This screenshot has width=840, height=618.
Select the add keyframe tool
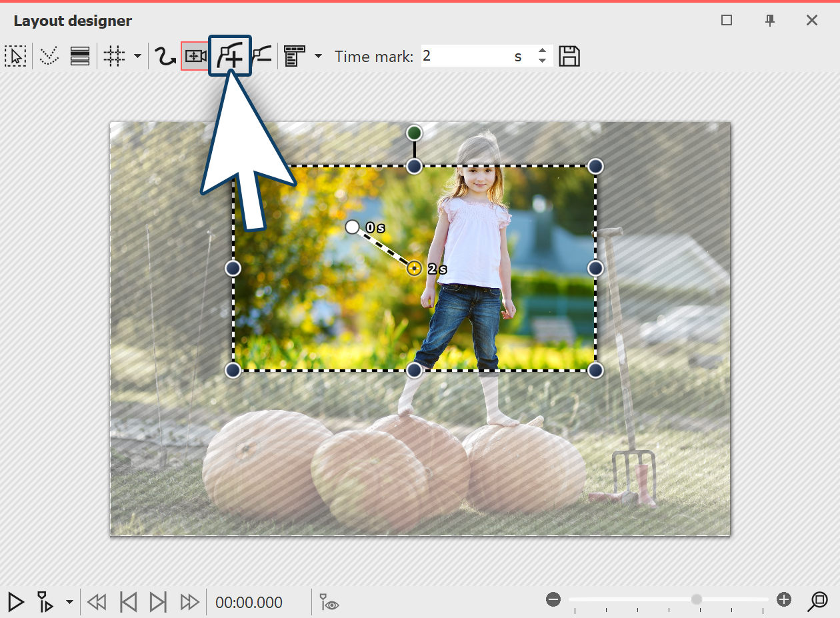coord(230,56)
